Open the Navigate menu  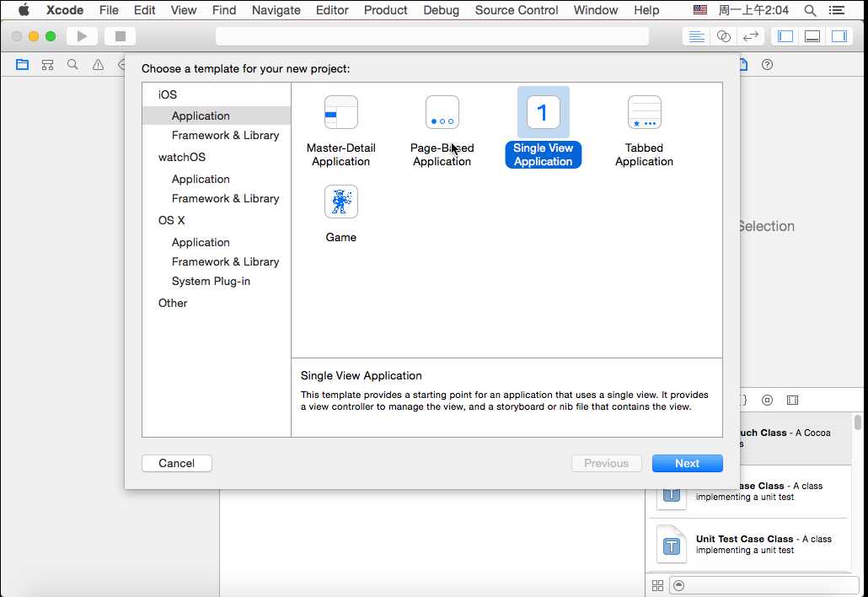point(276,10)
